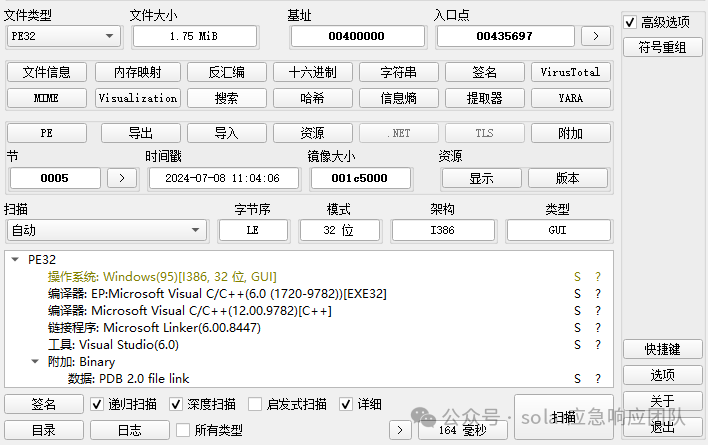This screenshot has width=708, height=445.
Task: Click the 字节序 LE field
Action: coord(253,230)
